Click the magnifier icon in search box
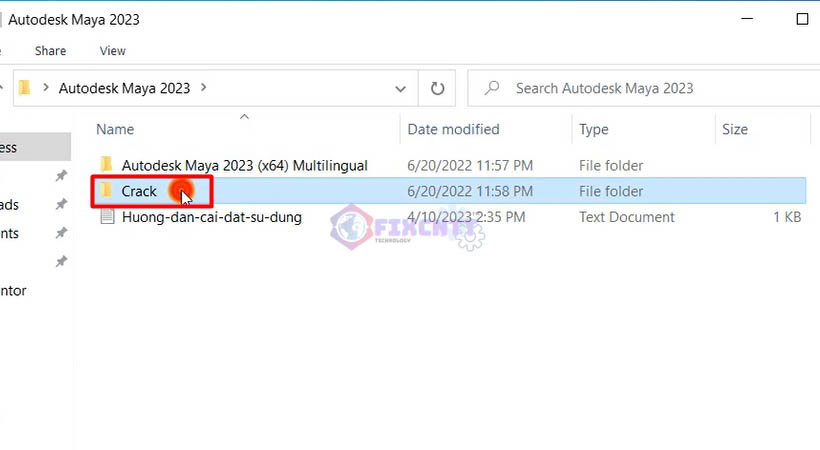 [492, 88]
